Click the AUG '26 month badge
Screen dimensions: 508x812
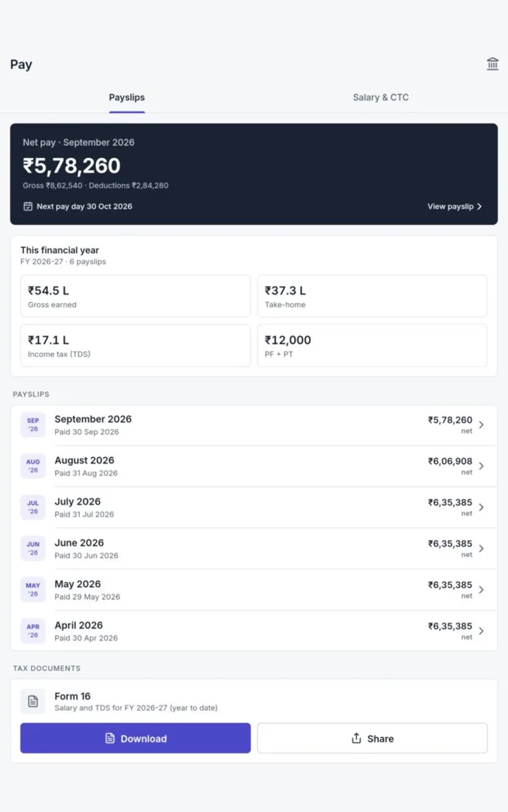tap(32, 466)
